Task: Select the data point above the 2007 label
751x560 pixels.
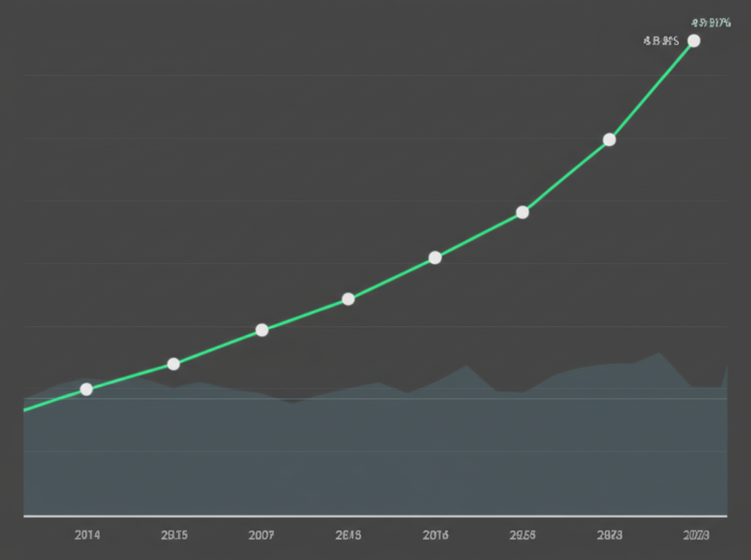Action: click(x=261, y=329)
